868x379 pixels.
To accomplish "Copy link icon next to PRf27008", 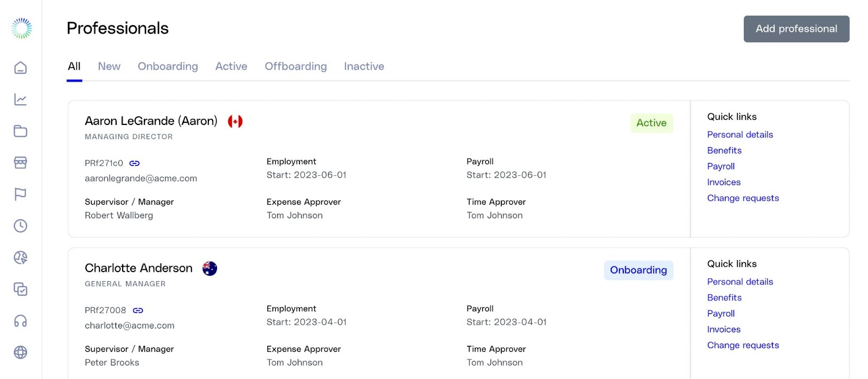I will click(138, 310).
